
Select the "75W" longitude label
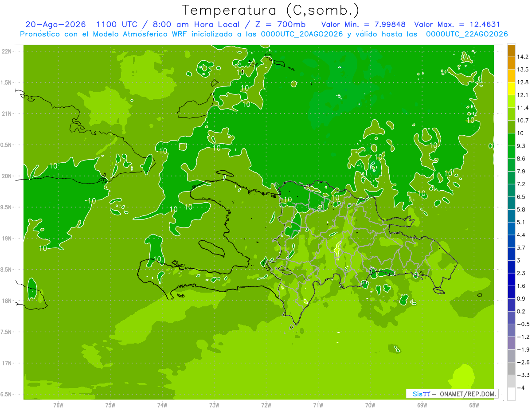[110, 405]
